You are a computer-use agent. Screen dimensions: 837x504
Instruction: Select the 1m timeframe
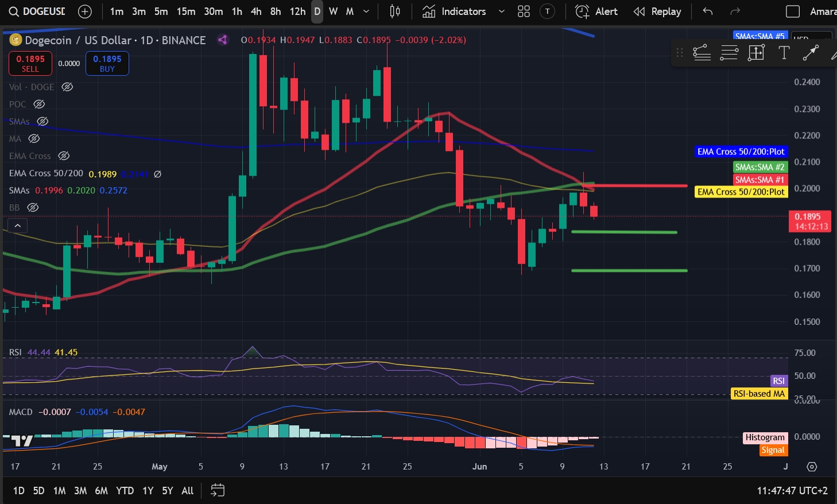117,11
